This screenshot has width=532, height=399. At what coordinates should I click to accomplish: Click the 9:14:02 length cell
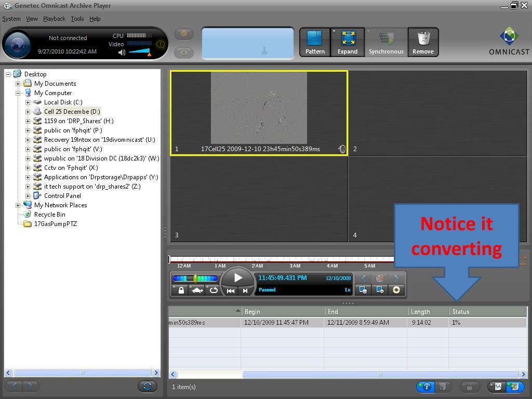pos(428,322)
